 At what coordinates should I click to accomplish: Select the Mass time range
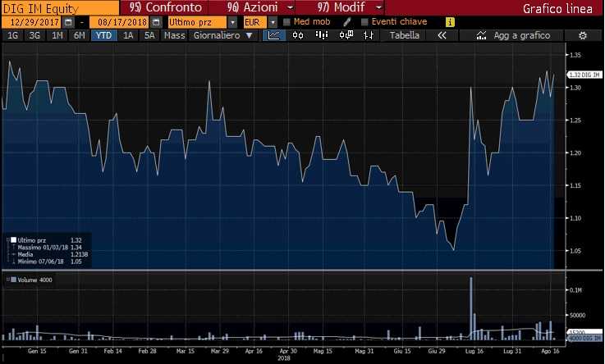[174, 35]
